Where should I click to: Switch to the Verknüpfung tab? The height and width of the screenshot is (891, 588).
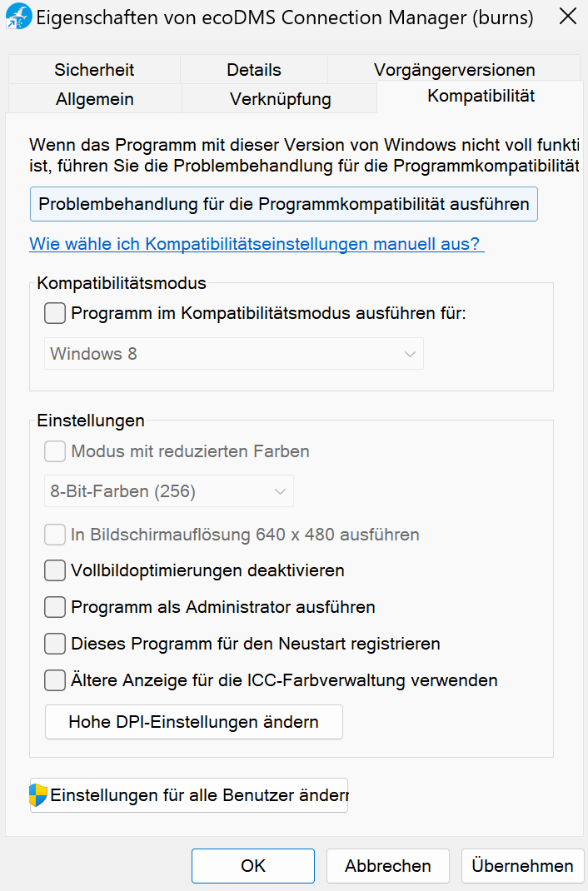280,99
